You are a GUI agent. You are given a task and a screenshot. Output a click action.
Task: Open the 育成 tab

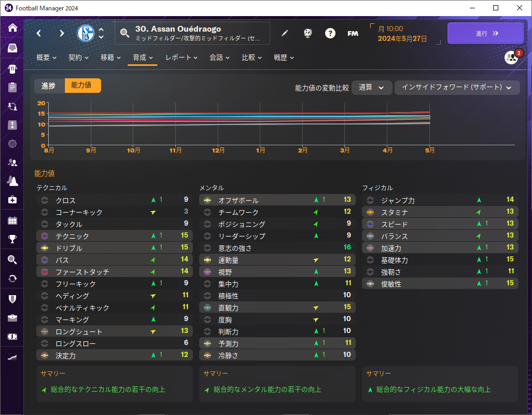[143, 58]
